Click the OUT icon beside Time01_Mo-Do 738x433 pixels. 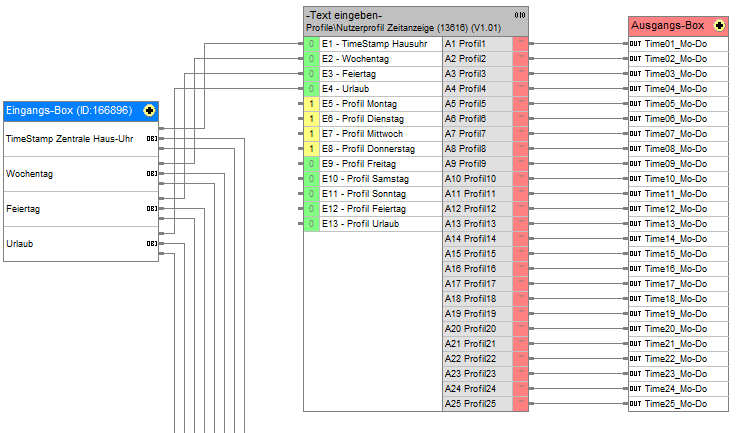pos(635,44)
